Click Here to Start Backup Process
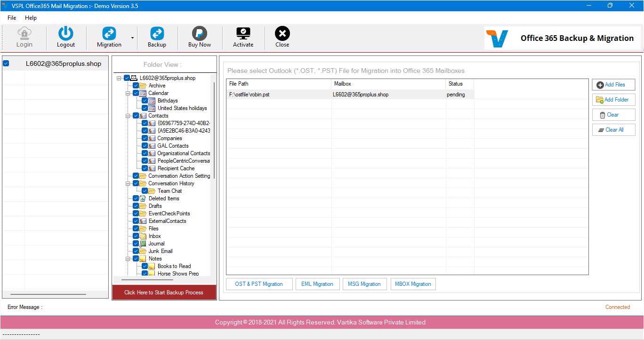Screen dimensions: 644x340 click(164, 293)
